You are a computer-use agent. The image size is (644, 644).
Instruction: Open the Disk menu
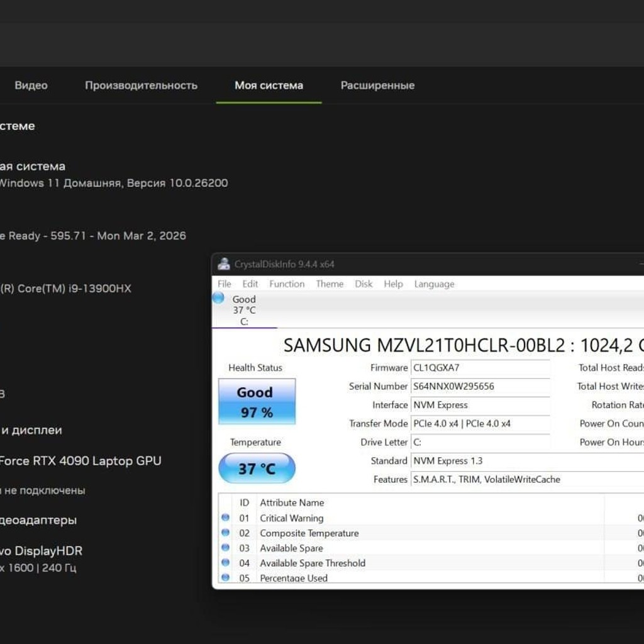[x=364, y=284]
